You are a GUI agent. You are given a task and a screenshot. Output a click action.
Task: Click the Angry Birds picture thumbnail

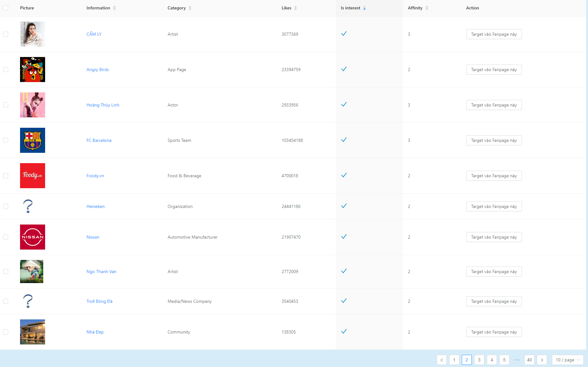[33, 70]
